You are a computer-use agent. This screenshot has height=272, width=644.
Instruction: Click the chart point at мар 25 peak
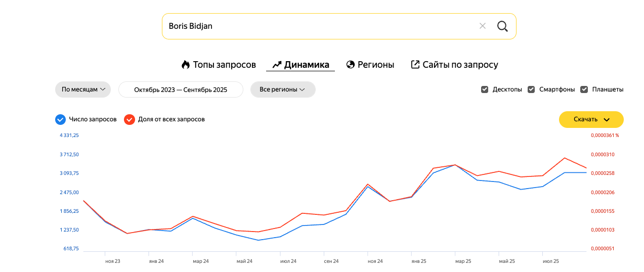[x=455, y=165]
